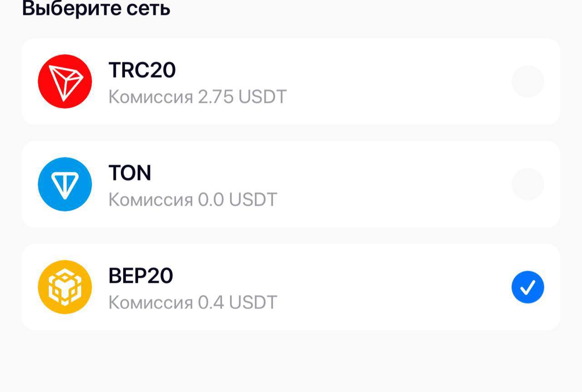Viewport: 582px width, 392px height.
Task: Choose the TON network card
Action: pyautogui.click(x=291, y=184)
